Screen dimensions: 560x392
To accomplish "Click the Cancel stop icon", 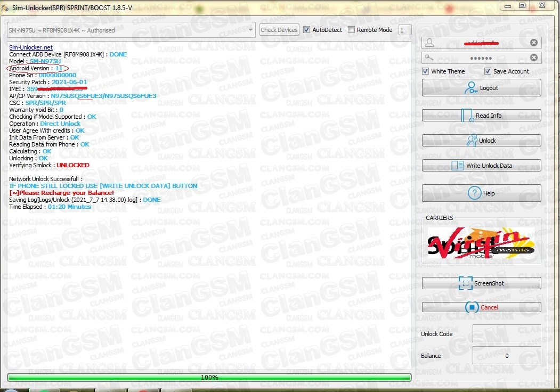I will (x=472, y=307).
